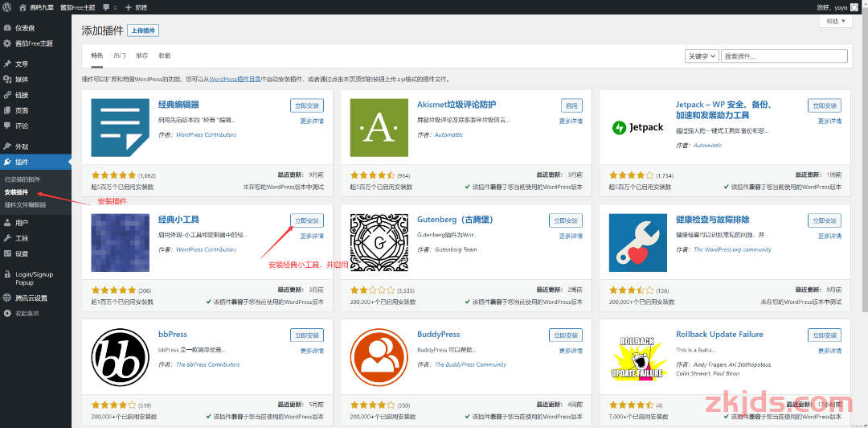Install the 经典编辑器 plugin
868x428 pixels.
307,105
